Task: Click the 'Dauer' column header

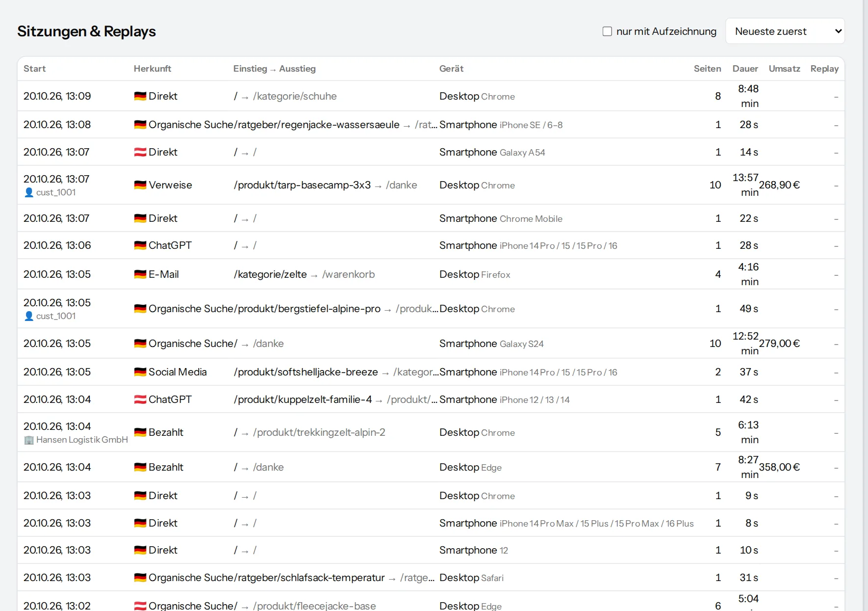Action: (x=745, y=69)
